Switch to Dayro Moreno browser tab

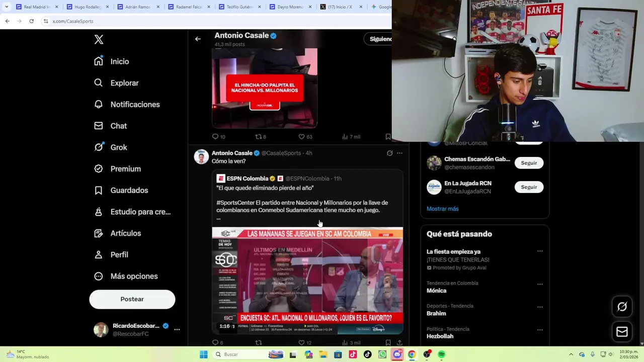(289, 7)
